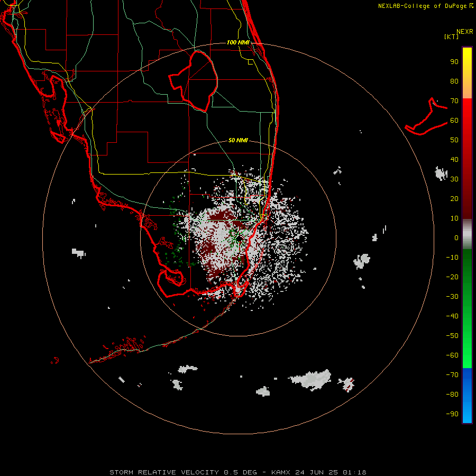
Task: Click the 20 value on the velocity scale
Action: point(454,199)
